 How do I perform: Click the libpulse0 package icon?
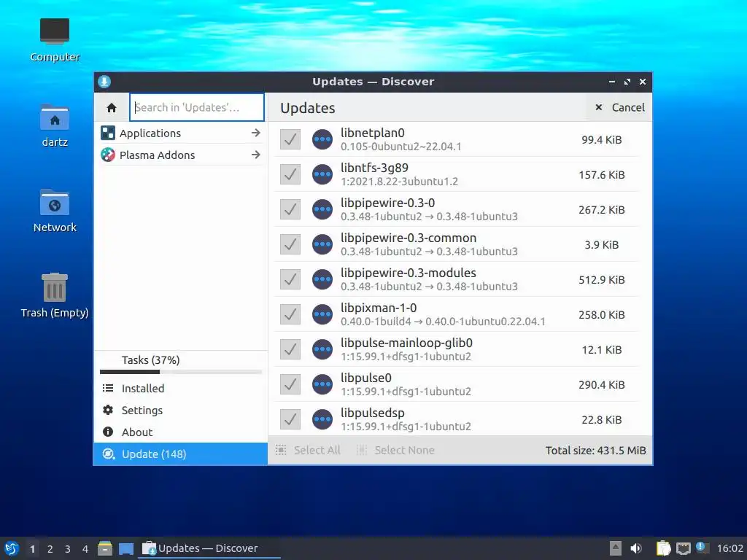click(x=322, y=384)
